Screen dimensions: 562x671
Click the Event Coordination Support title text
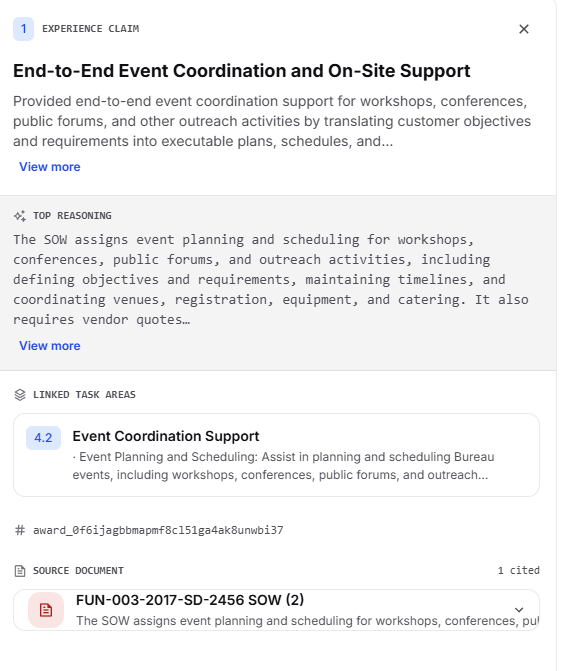point(166,436)
